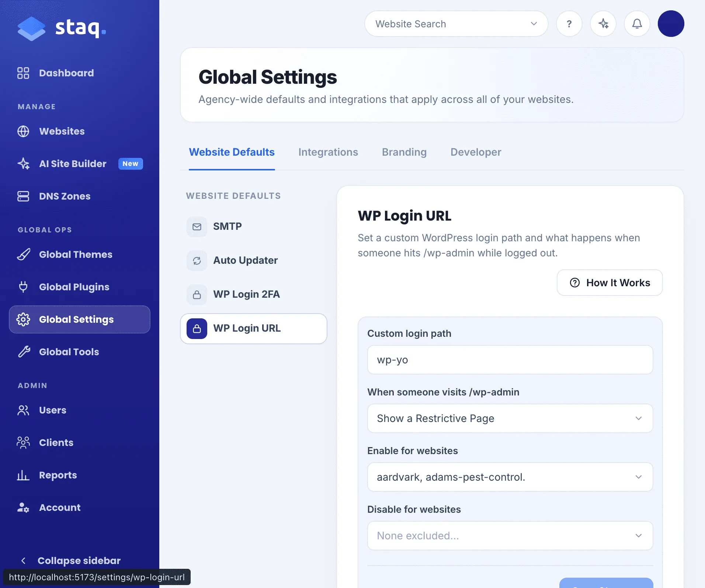Click the How It Works button
The height and width of the screenshot is (588, 705).
coord(610,283)
